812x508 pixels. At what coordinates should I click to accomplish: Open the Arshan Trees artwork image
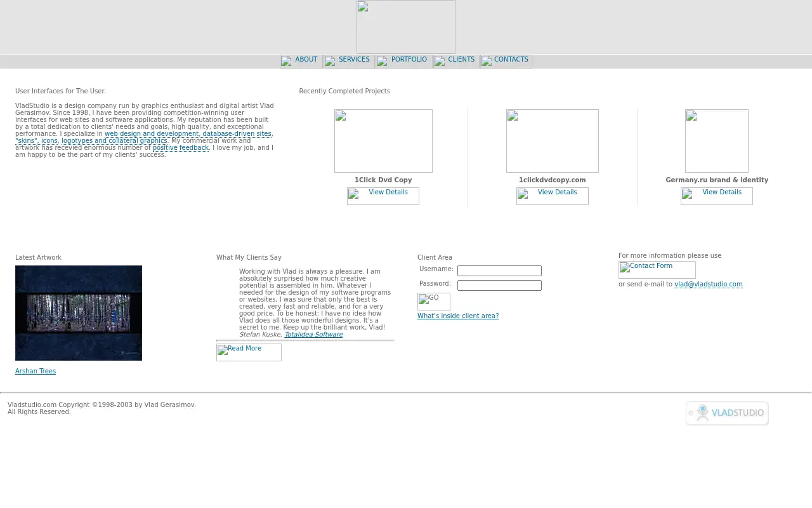tap(79, 313)
